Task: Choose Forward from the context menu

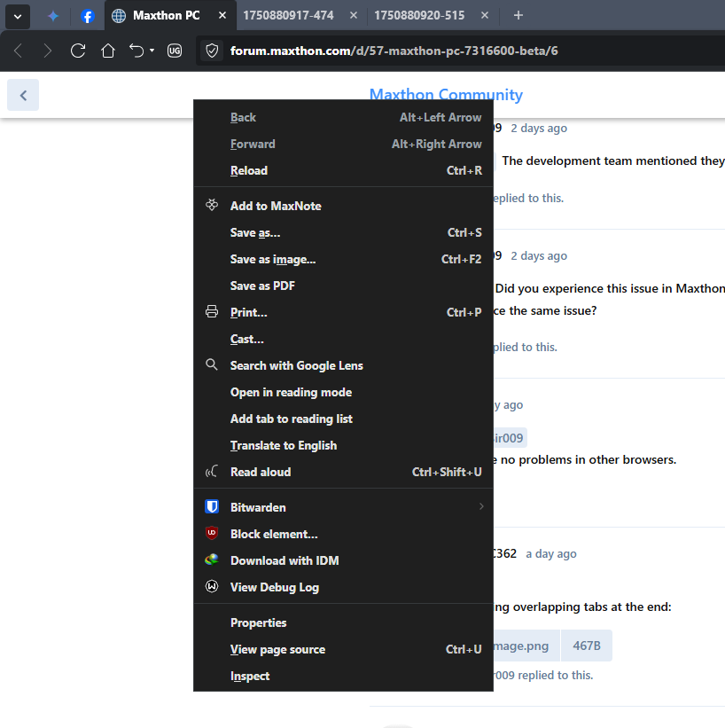Action: coord(344,144)
